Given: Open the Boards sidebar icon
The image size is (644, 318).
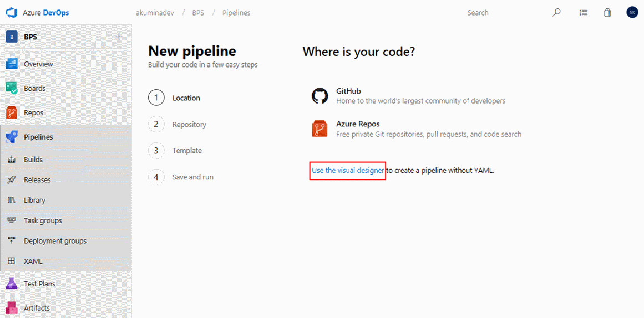Looking at the screenshot, I should coord(12,88).
